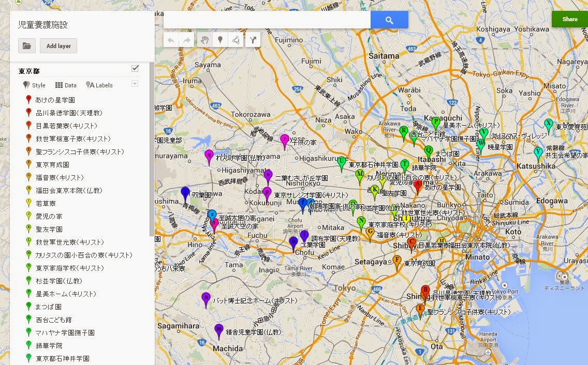
Task: Select 西台こども館 in the list
Action: [x=53, y=320]
